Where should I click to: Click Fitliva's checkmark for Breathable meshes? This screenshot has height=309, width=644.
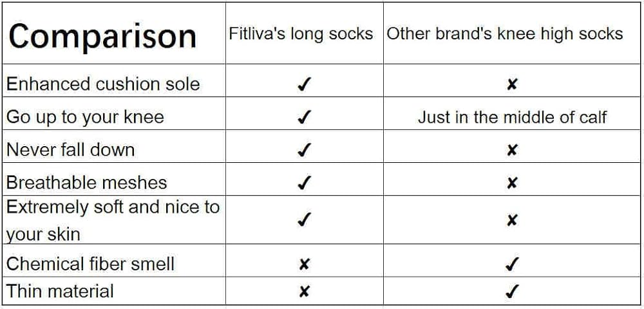[x=305, y=183]
